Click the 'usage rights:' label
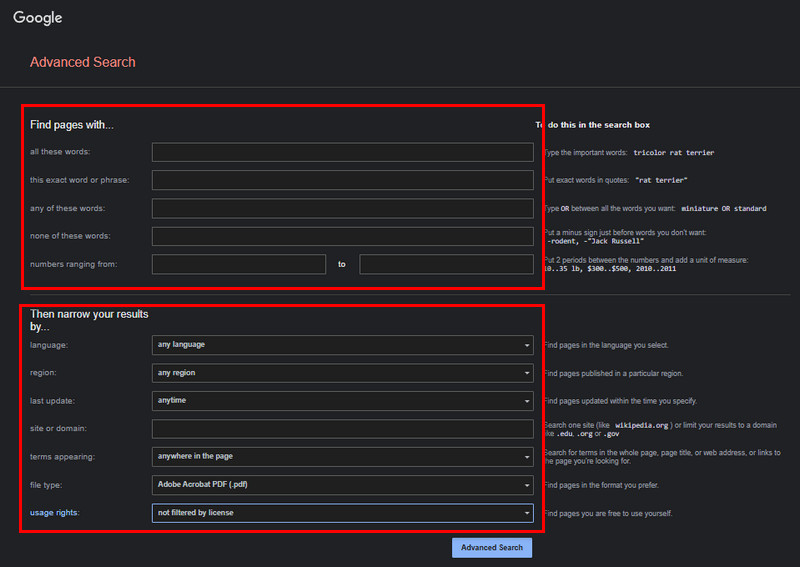Screen dimensions: 800x567 pos(58,513)
